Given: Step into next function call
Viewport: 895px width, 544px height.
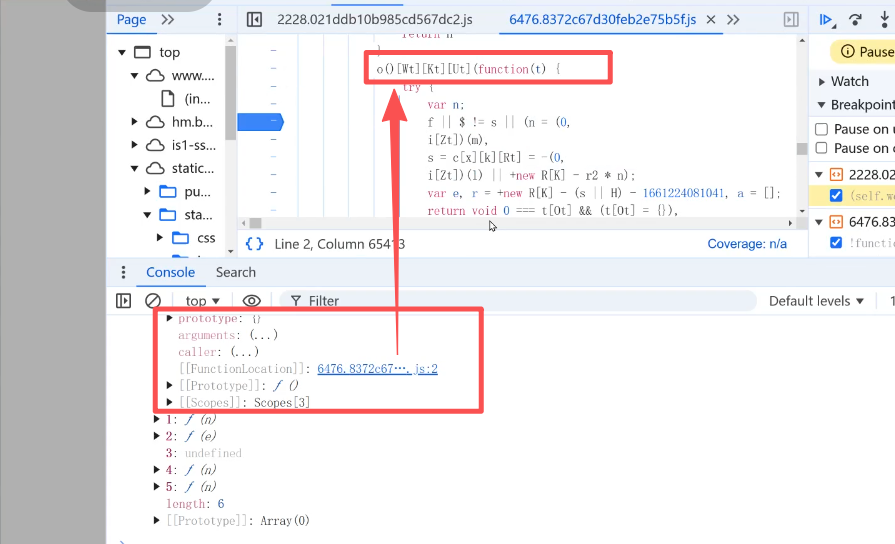Looking at the screenshot, I should coord(884,19).
